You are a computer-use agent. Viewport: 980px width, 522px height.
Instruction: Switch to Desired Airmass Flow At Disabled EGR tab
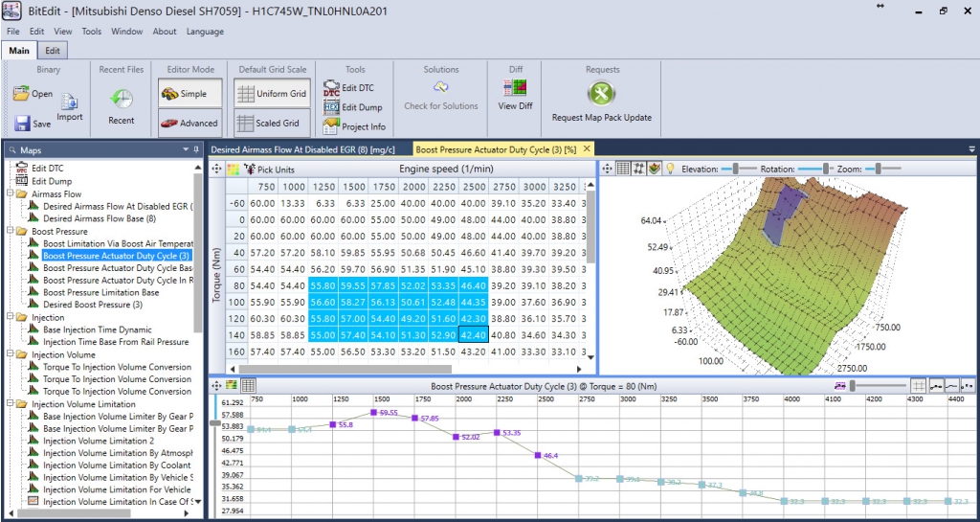click(302, 150)
